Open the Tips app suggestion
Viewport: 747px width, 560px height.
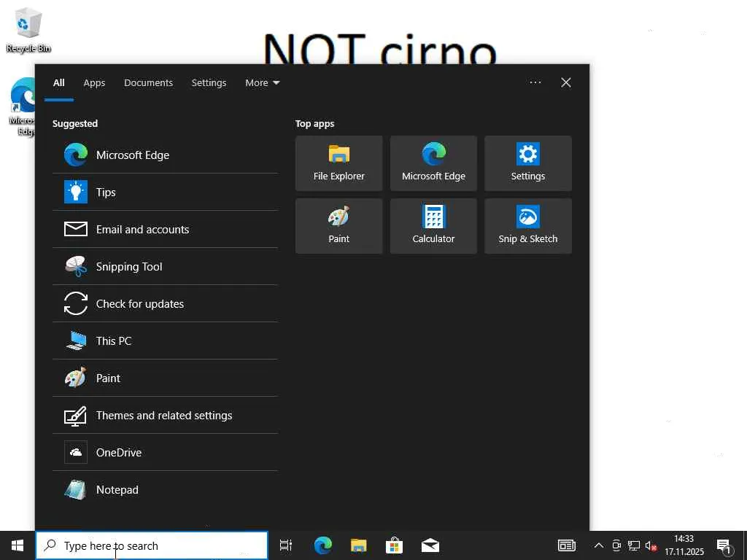click(x=165, y=192)
